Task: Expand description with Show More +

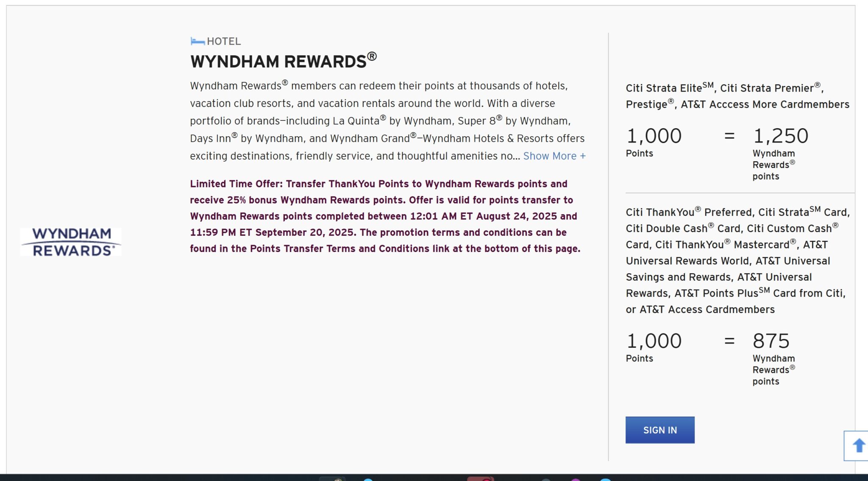Action: click(554, 156)
